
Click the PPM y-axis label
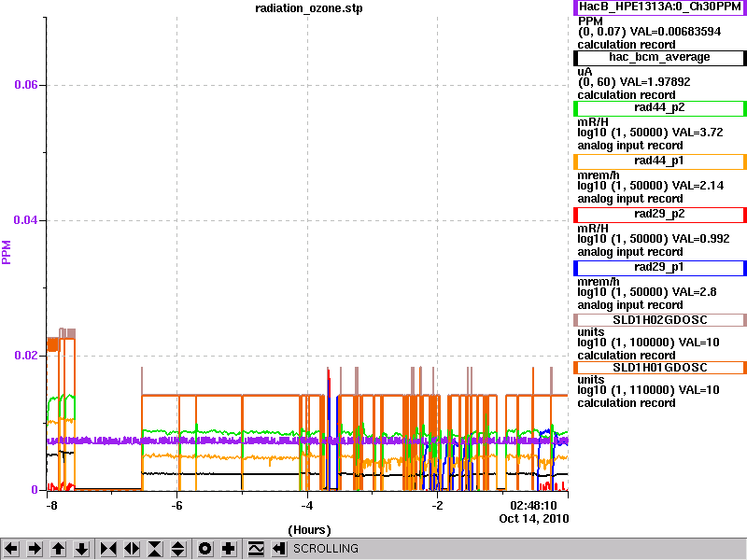tap(7, 252)
